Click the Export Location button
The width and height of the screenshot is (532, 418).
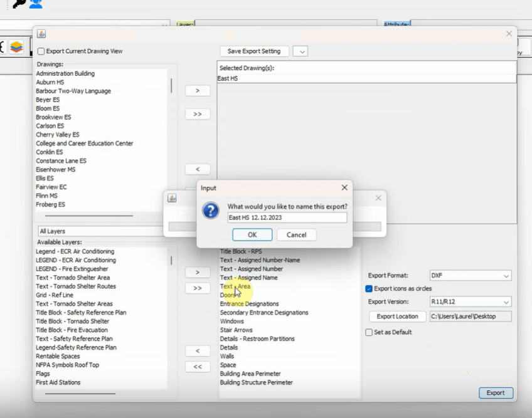397,316
